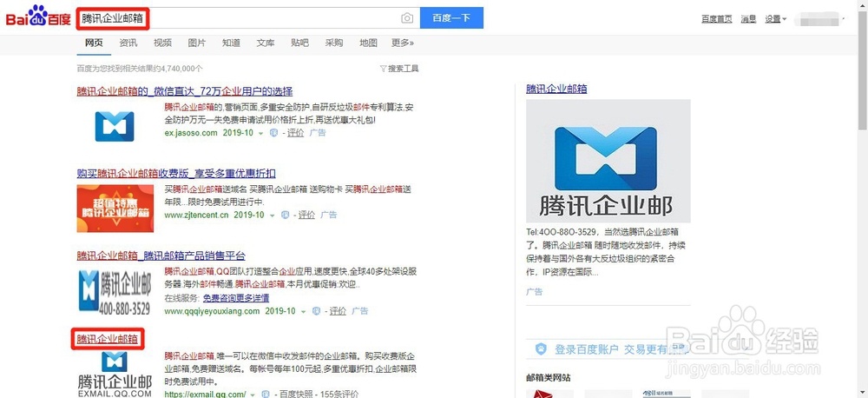Viewport: 868px width, 398px height.
Task: Click the ex.jasoso.com result logo thumbnail
Action: point(115,126)
